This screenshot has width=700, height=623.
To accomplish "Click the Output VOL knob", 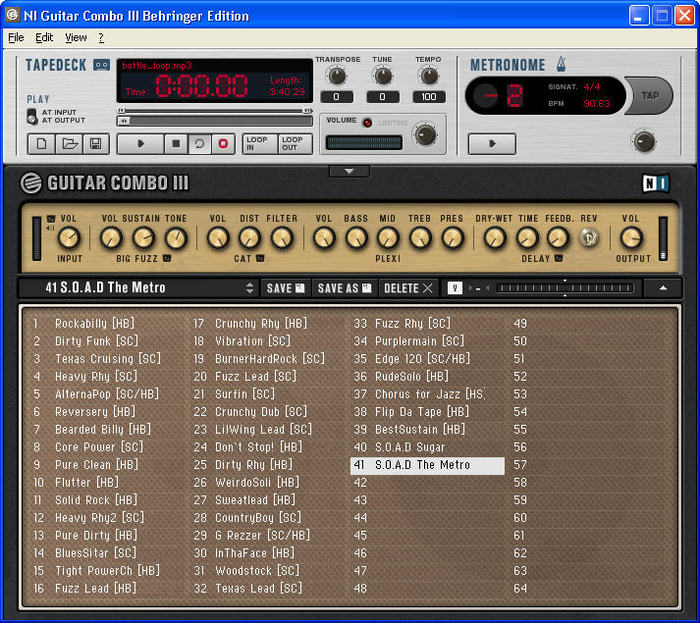I will [631, 237].
